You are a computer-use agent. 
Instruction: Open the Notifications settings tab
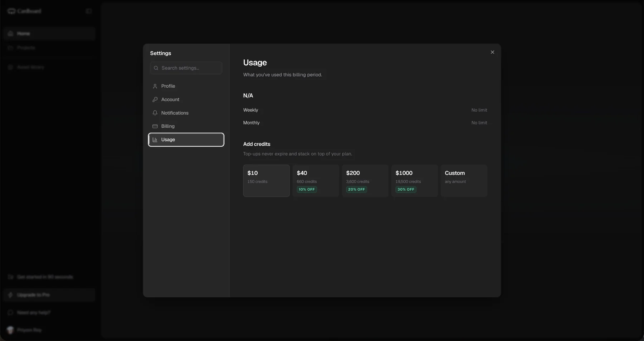(186, 113)
